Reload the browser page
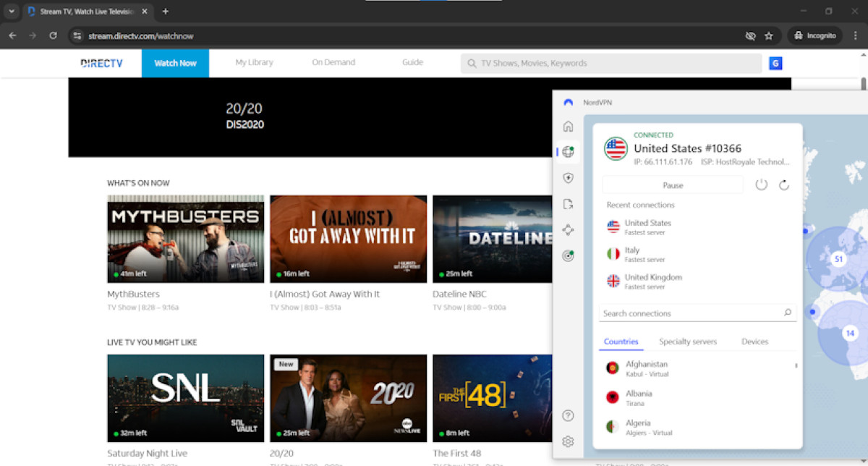 point(53,35)
